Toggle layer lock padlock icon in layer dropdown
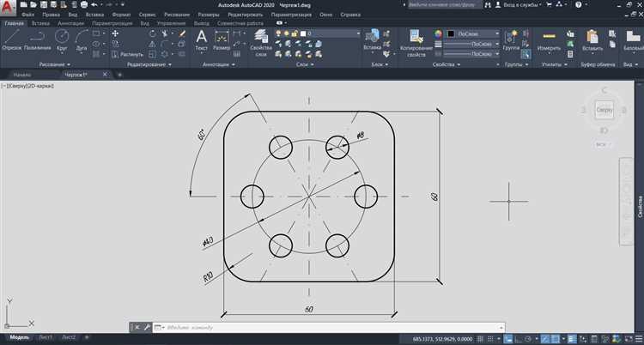The image size is (644, 345). click(x=294, y=33)
